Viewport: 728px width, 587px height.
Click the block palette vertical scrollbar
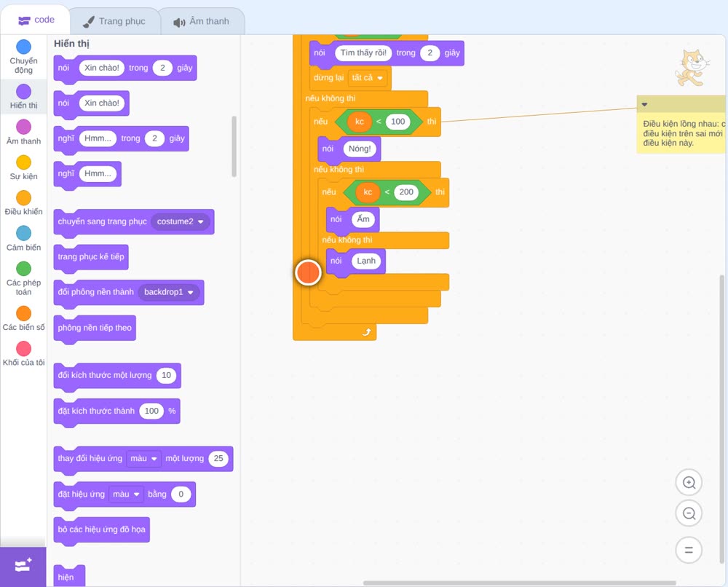234,147
